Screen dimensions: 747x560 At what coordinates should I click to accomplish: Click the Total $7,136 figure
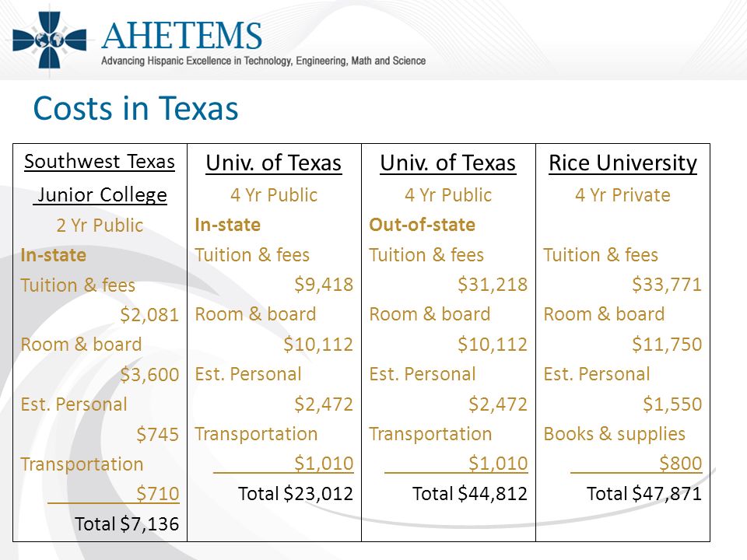click(x=127, y=523)
